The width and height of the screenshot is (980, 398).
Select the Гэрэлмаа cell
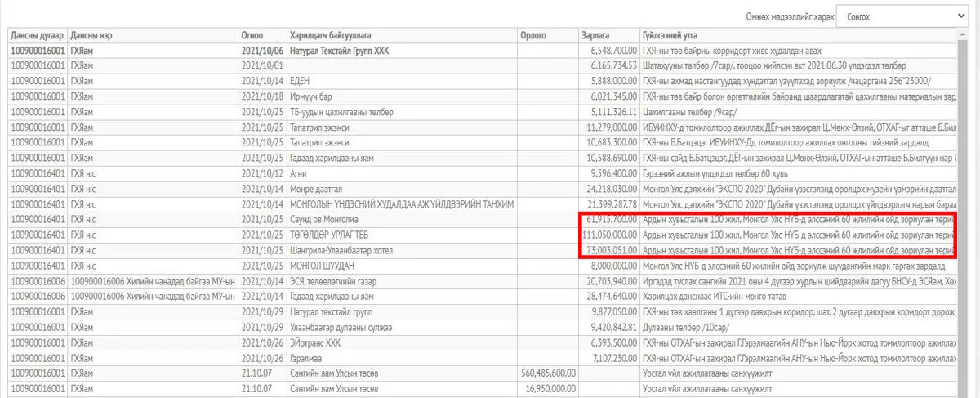click(401, 357)
